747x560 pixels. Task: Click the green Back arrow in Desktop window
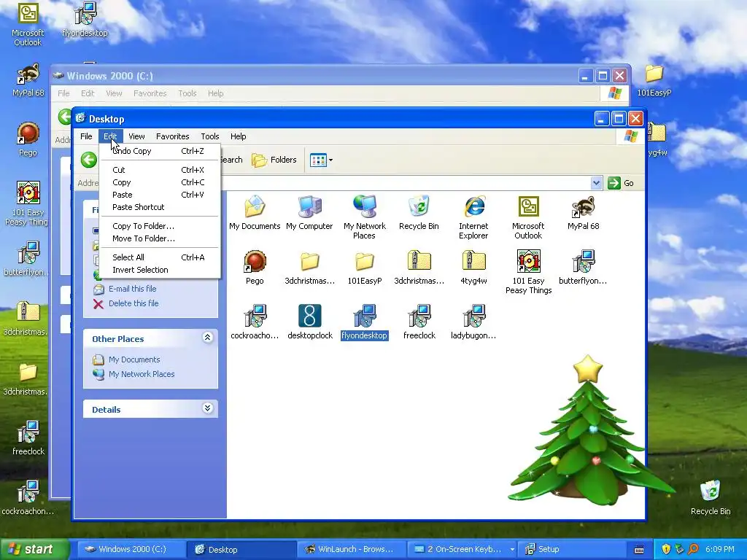[x=88, y=160]
